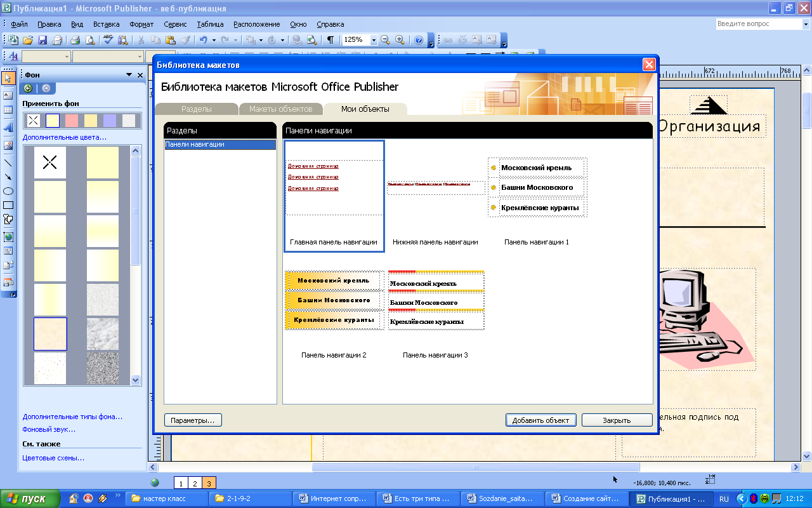This screenshot has width=812, height=508.
Task: Switch to 'мастер класс' taskbar window
Action: click(167, 498)
